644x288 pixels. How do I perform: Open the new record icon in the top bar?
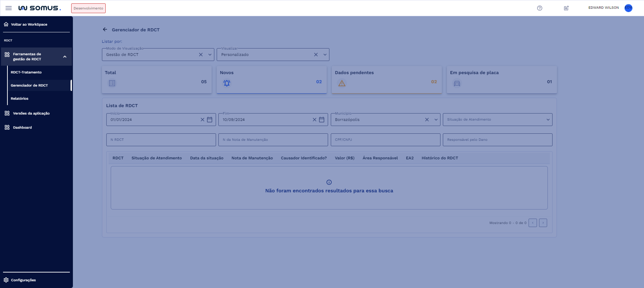click(566, 8)
